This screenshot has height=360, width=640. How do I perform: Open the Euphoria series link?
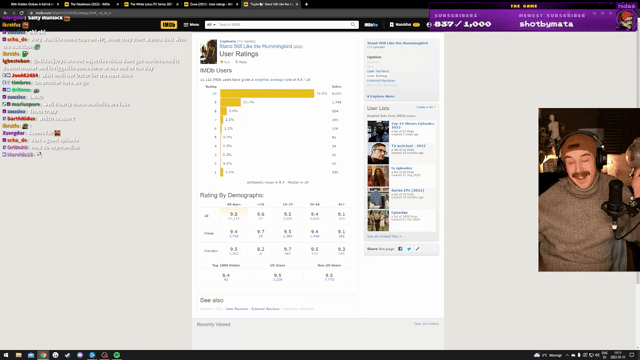(228, 41)
